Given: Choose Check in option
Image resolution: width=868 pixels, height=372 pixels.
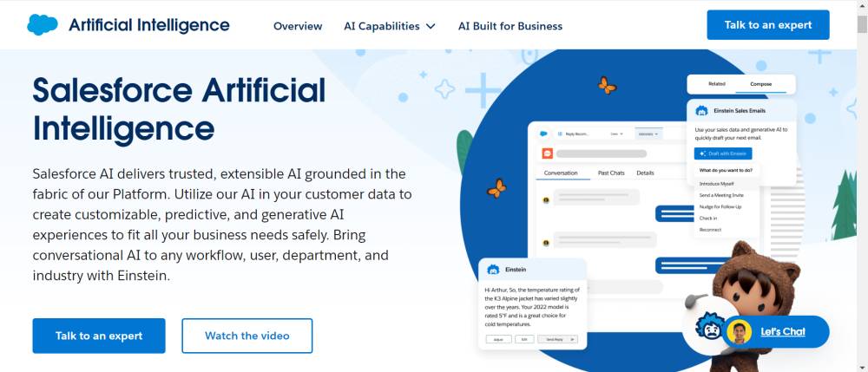Looking at the screenshot, I should pyautogui.click(x=708, y=219).
